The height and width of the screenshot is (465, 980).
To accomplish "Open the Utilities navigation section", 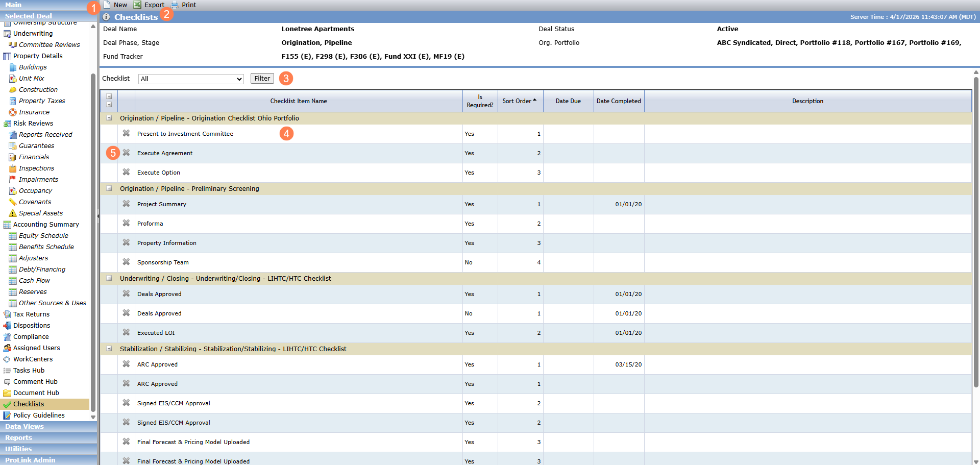I will (48, 449).
